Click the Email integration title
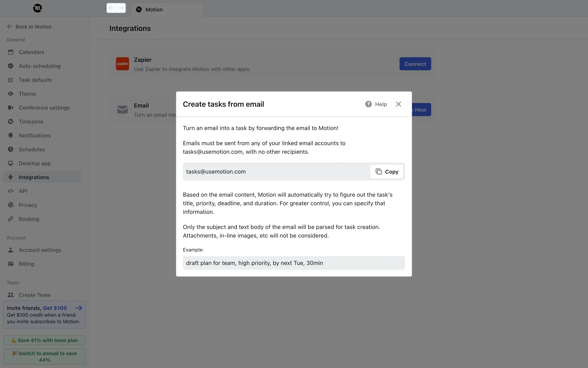Image resolution: width=588 pixels, height=368 pixels. tap(141, 105)
